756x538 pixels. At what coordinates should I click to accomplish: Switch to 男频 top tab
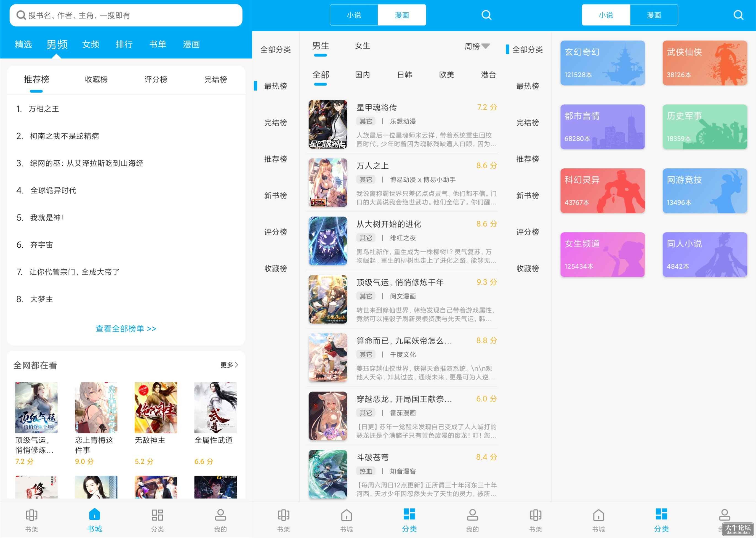[x=57, y=44]
